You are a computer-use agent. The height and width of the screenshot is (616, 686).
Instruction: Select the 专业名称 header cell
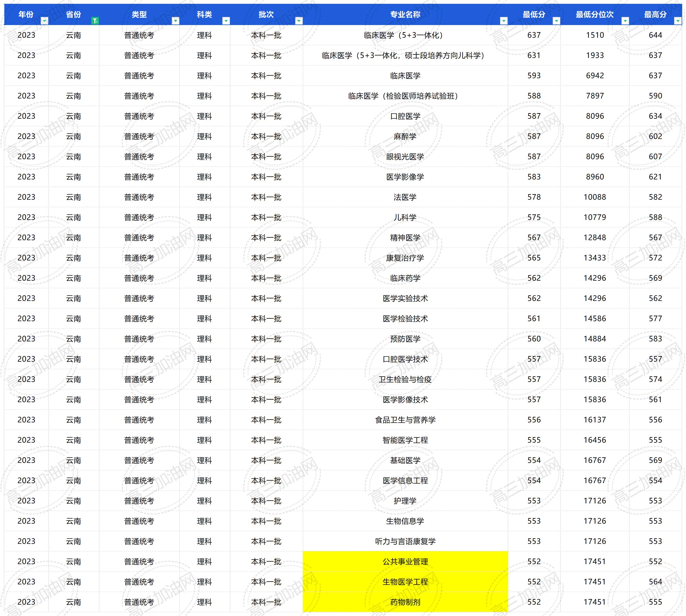tap(405, 15)
